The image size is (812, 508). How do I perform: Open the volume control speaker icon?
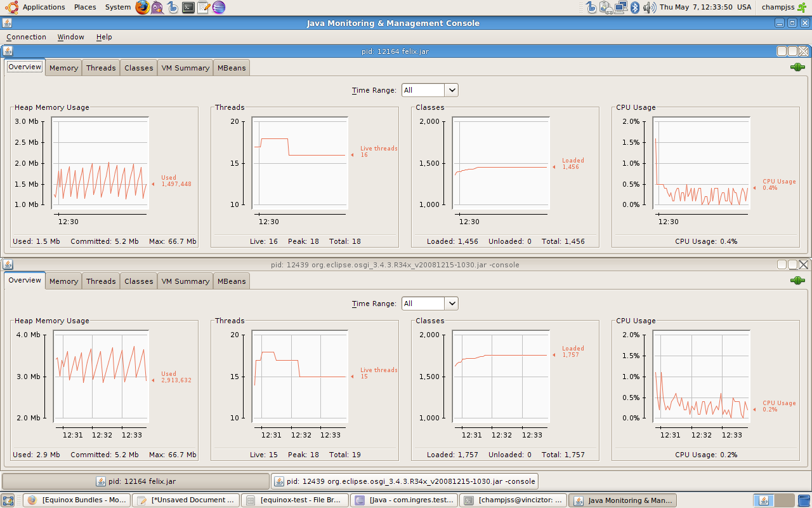(x=649, y=8)
